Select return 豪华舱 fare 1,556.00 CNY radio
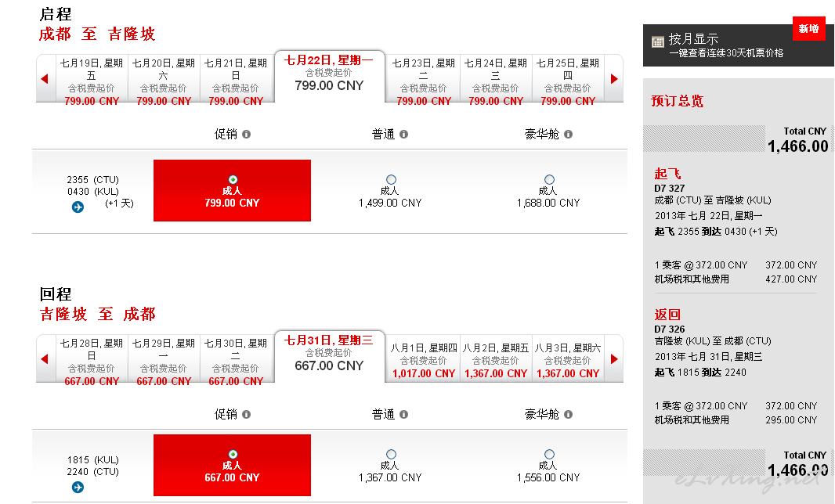Screen dimensions: 835x504 [x=550, y=454]
